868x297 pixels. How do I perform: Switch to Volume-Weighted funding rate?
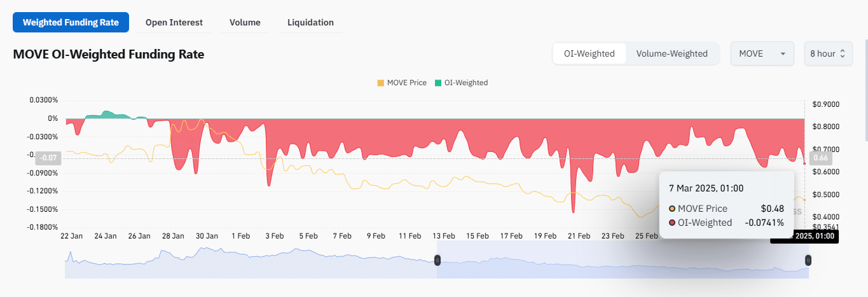click(x=672, y=53)
